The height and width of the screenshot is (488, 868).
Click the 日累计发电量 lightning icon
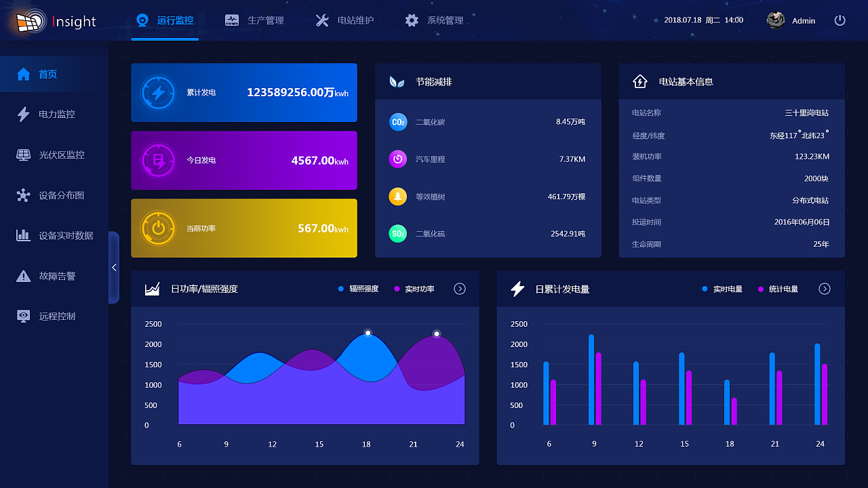click(x=517, y=289)
